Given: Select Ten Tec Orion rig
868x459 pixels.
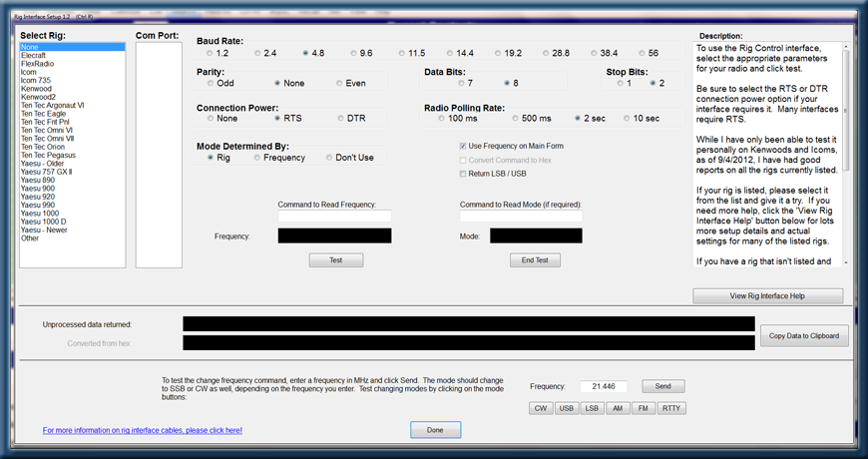Looking at the screenshot, I should [73, 147].
